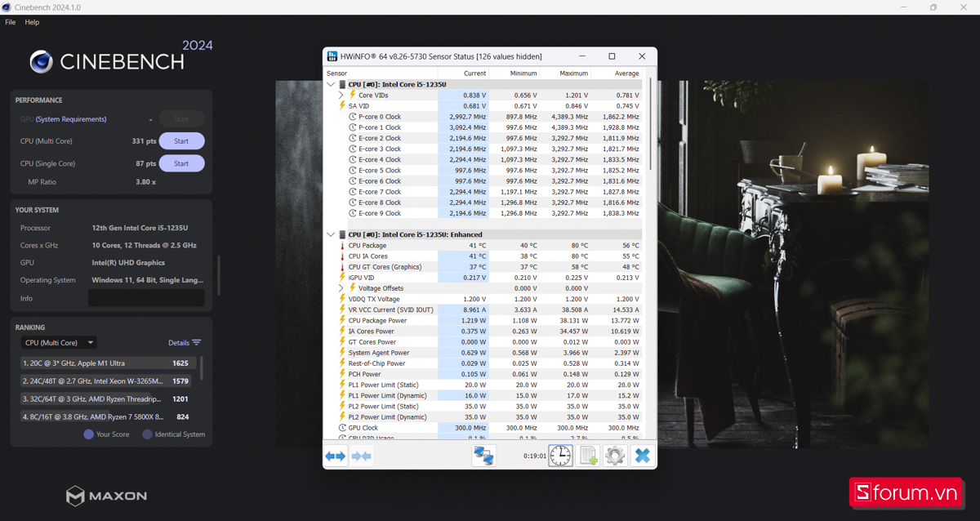Start the CPU (Multi Core) test
Viewport: 980px width, 521px height.
tap(181, 141)
